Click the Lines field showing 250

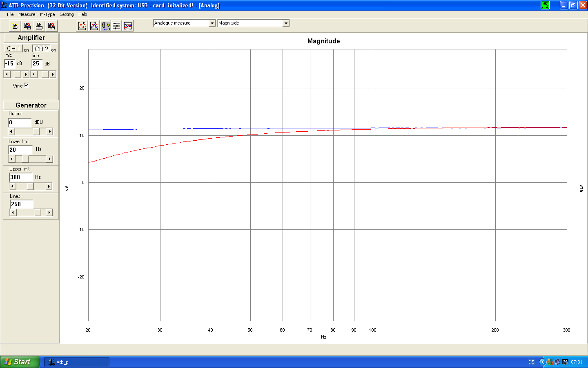(x=22, y=204)
